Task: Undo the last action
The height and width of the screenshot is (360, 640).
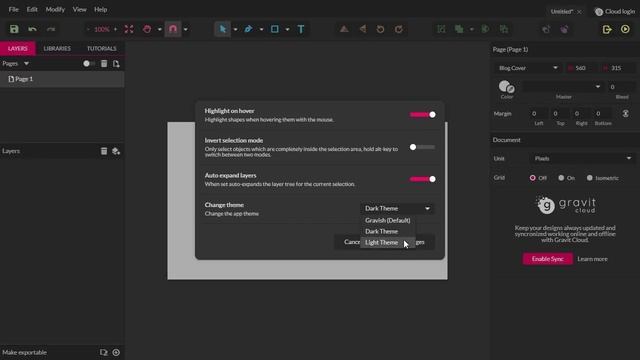Action: 33,29
